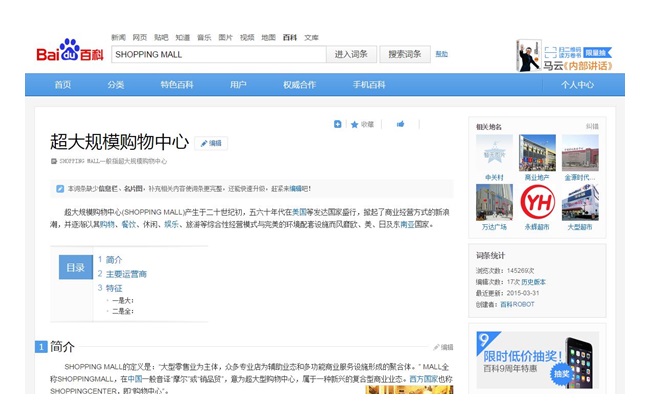
Task: Click the 编辑 link in info banner
Action: pos(295,189)
